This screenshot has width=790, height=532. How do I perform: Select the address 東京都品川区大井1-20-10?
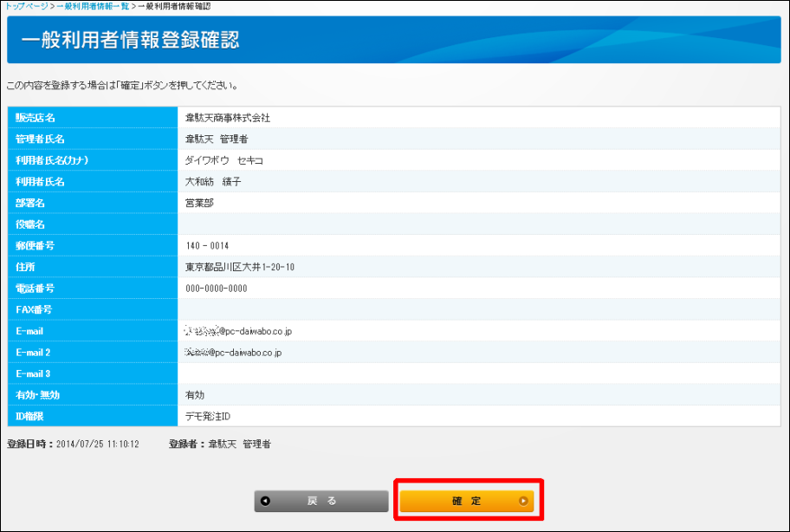pyautogui.click(x=240, y=267)
